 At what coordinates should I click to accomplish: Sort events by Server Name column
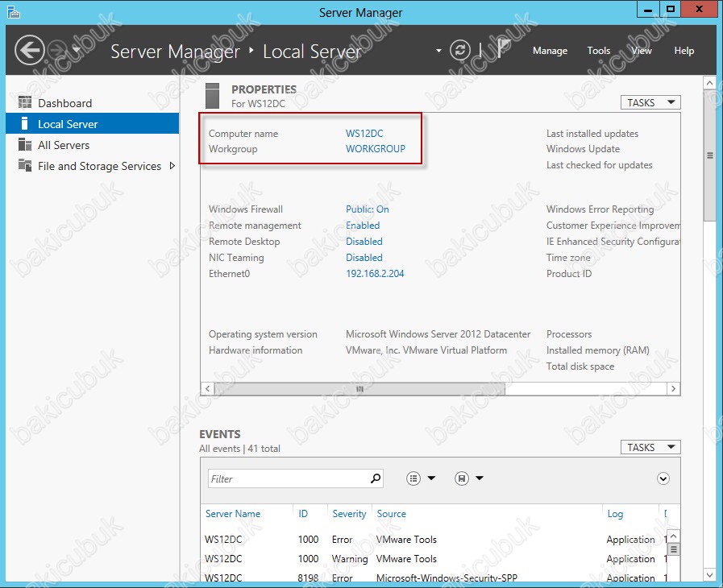[x=233, y=513]
